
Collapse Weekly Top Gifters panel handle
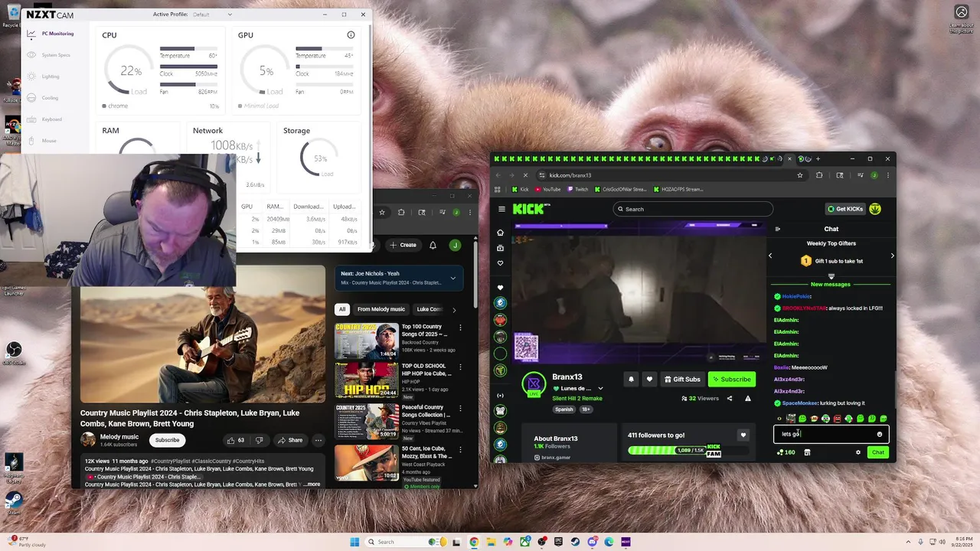click(x=831, y=276)
